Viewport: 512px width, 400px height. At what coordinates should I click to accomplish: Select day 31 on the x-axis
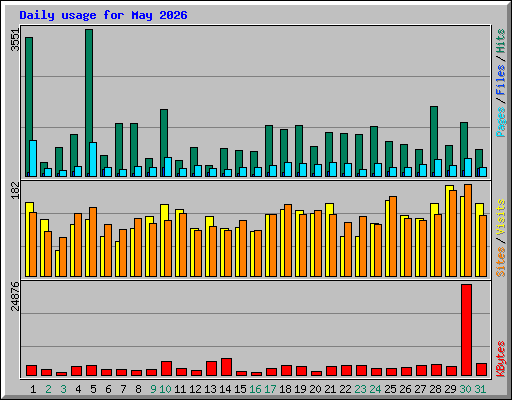pyautogui.click(x=480, y=389)
